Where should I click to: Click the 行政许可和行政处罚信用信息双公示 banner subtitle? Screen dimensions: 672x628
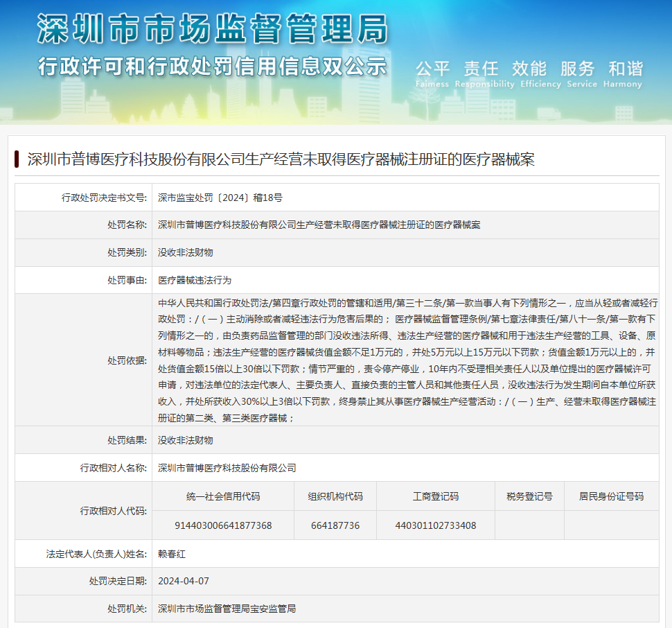pos(213,67)
